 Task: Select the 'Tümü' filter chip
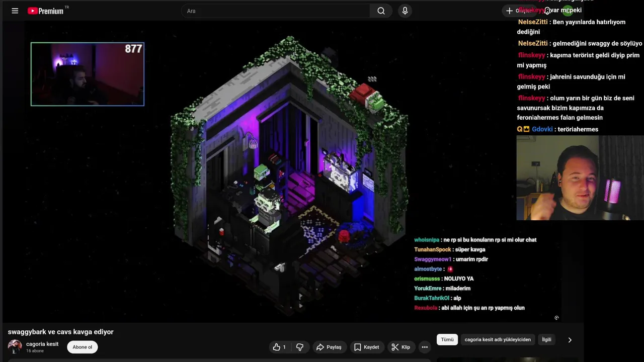coord(447,339)
